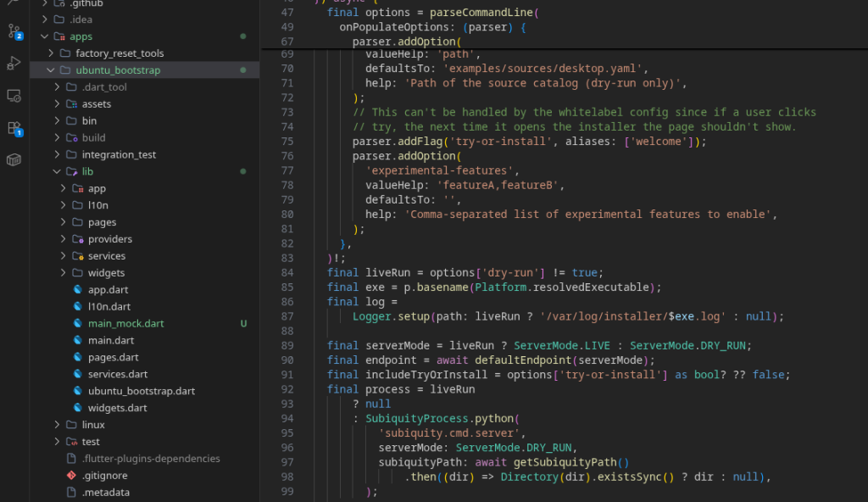Open the Remote Explorer view icon

click(14, 96)
